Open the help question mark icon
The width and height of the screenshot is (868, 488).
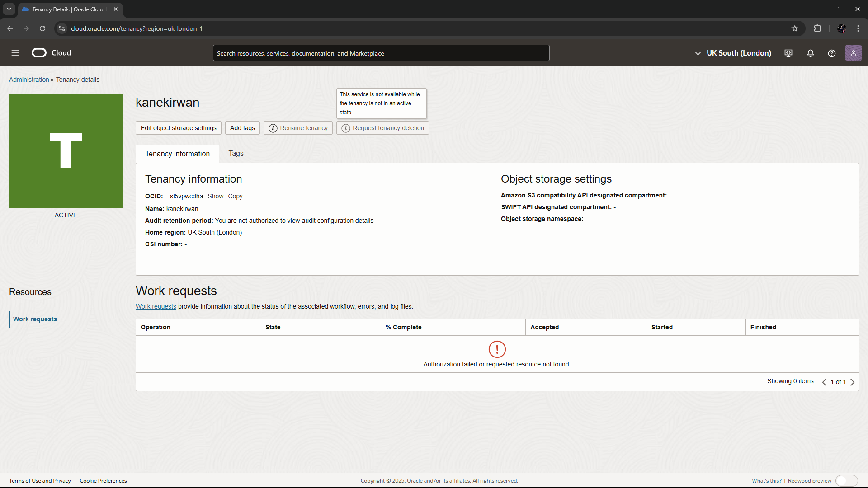[x=832, y=53]
